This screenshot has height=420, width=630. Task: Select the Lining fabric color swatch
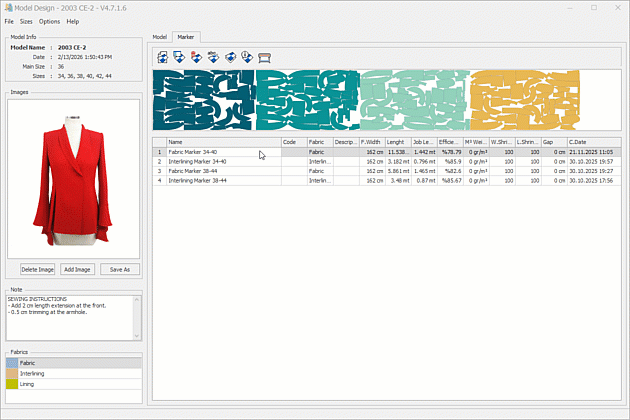click(x=13, y=383)
